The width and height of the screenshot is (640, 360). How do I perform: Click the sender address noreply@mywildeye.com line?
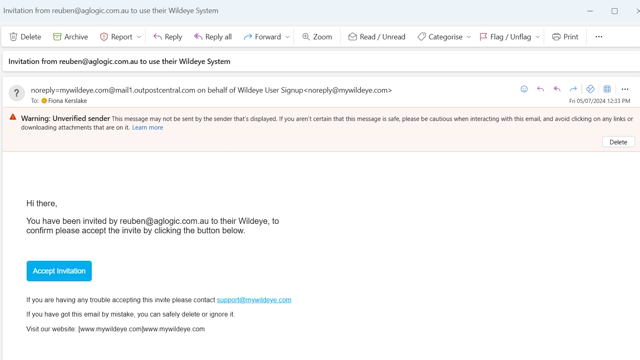(211, 90)
